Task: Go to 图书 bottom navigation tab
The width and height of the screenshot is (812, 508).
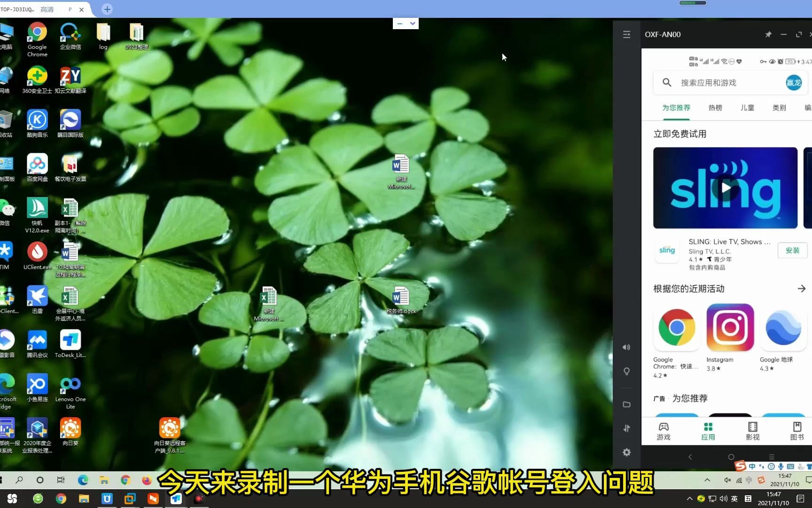Action: pyautogui.click(x=797, y=431)
